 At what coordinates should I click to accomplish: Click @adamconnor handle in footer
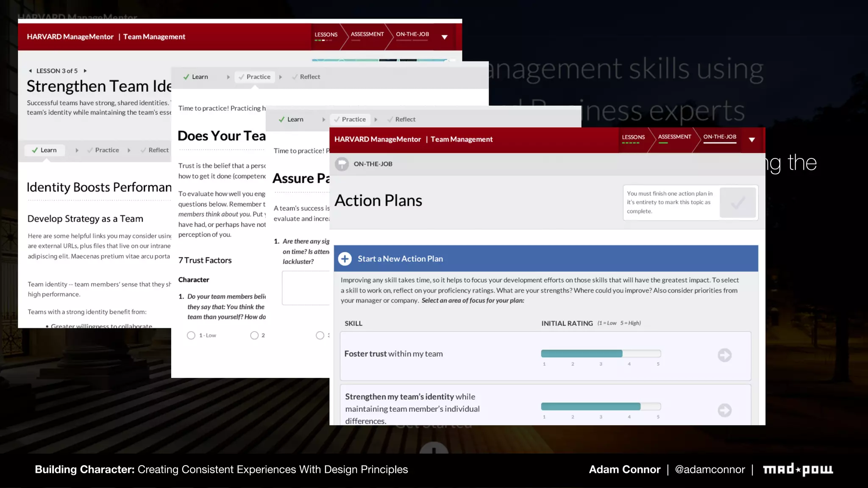pos(710,469)
